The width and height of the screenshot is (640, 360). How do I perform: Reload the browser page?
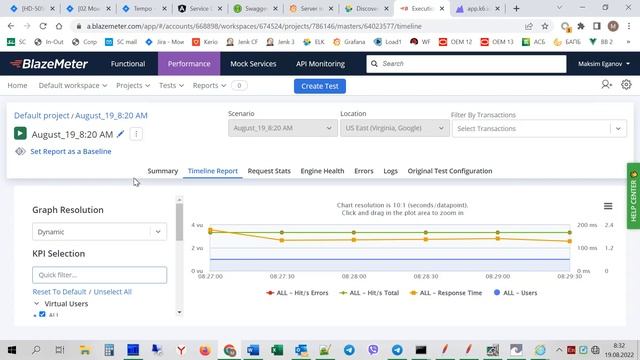43,26
